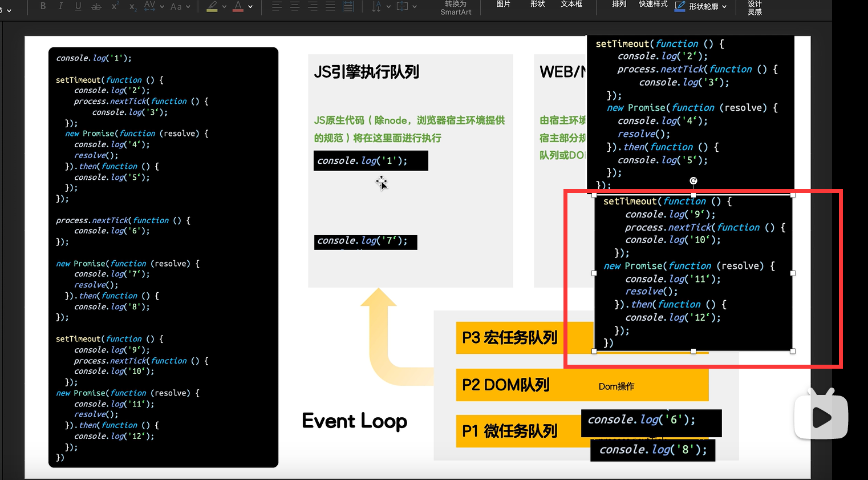This screenshot has height=480, width=868.
Task: Click the line spacing icon
Action: click(x=376, y=6)
